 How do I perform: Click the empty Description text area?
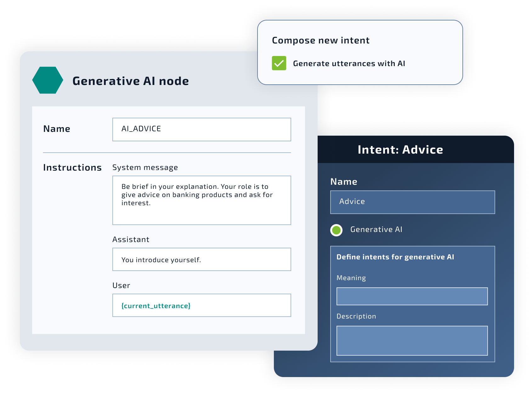pos(412,341)
